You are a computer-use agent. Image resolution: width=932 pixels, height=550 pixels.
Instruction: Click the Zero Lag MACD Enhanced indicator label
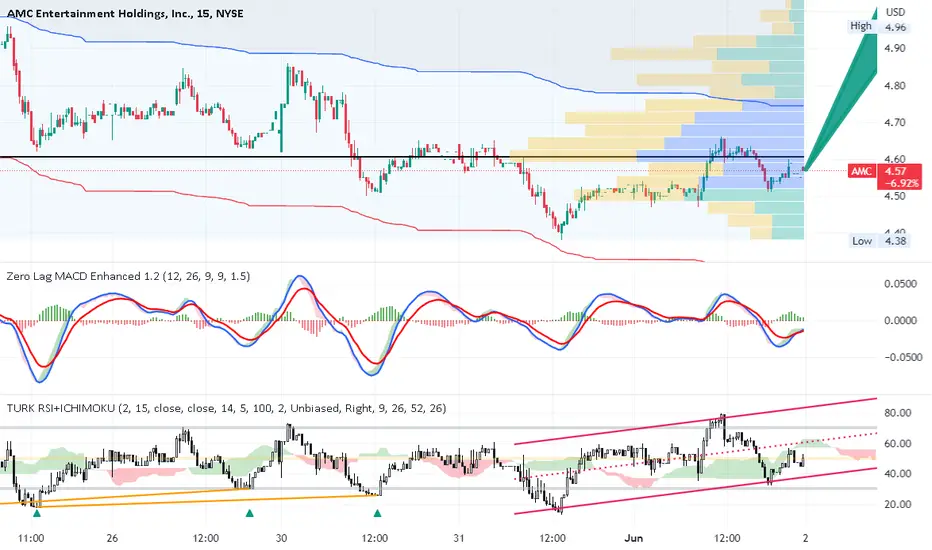point(128,276)
